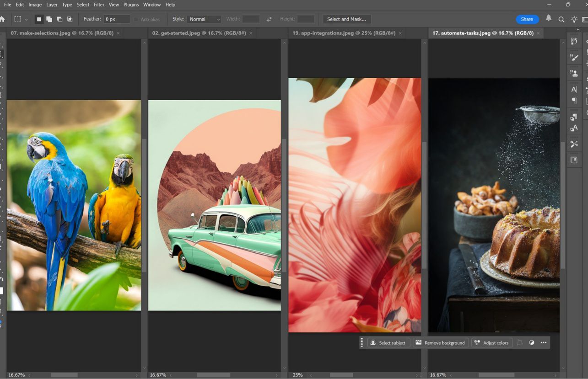Open the Style dropdown showing Normal
588x379 pixels.
pos(204,19)
